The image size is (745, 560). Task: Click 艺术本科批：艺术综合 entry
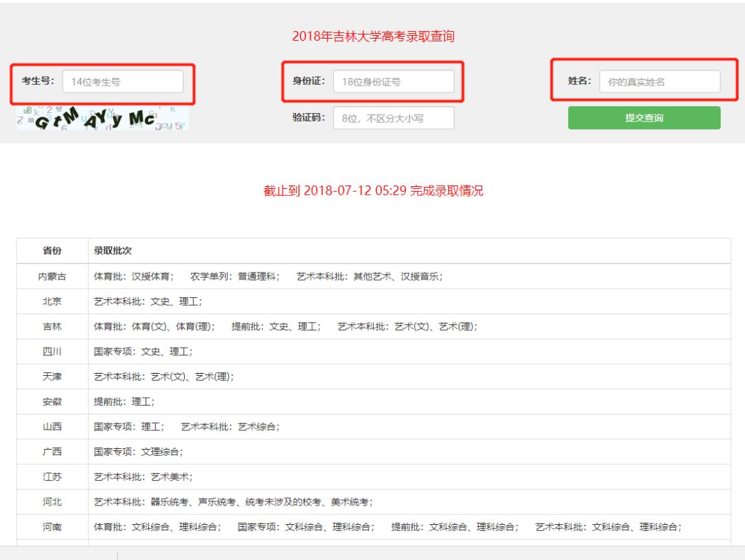[x=230, y=427]
